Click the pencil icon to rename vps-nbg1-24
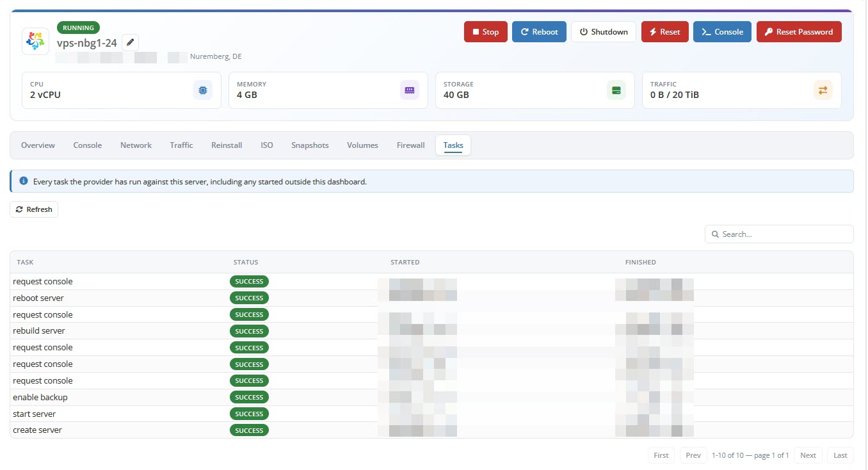The height and width of the screenshot is (470, 868). 130,42
